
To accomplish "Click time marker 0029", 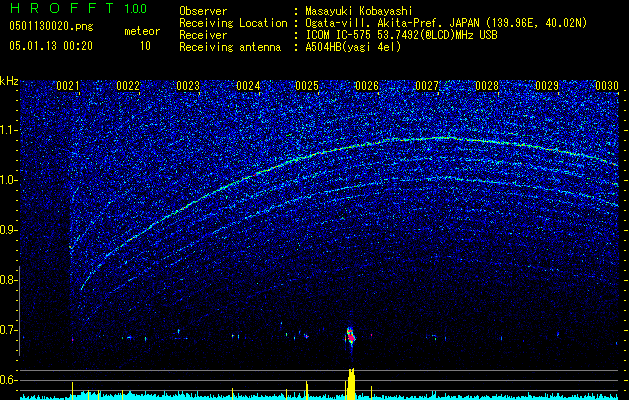I will pos(547,86).
